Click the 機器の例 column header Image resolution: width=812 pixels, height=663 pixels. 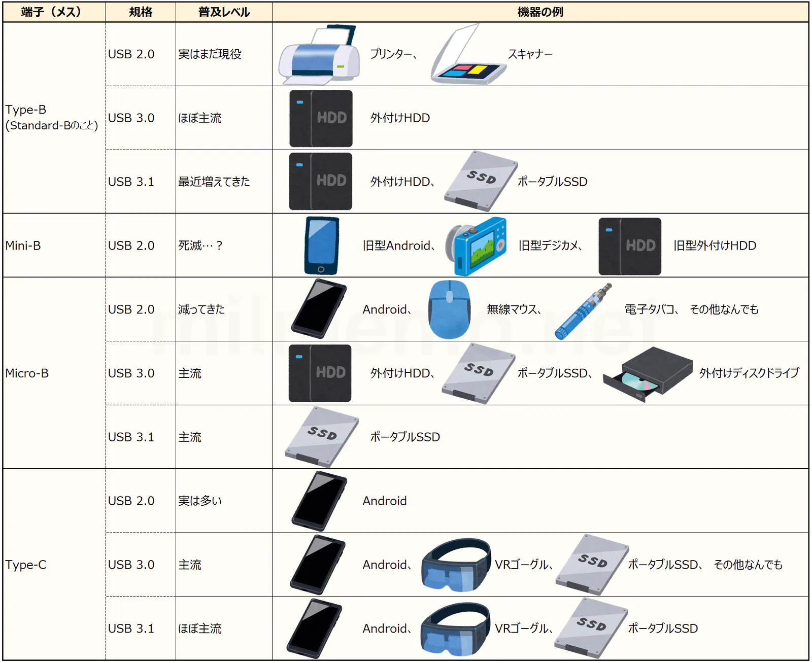[540, 12]
